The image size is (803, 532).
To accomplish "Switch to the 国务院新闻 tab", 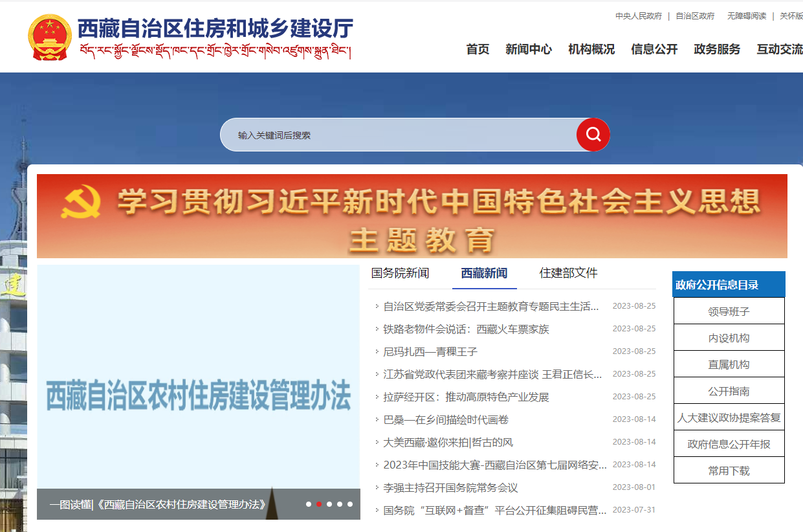I will 400,273.
